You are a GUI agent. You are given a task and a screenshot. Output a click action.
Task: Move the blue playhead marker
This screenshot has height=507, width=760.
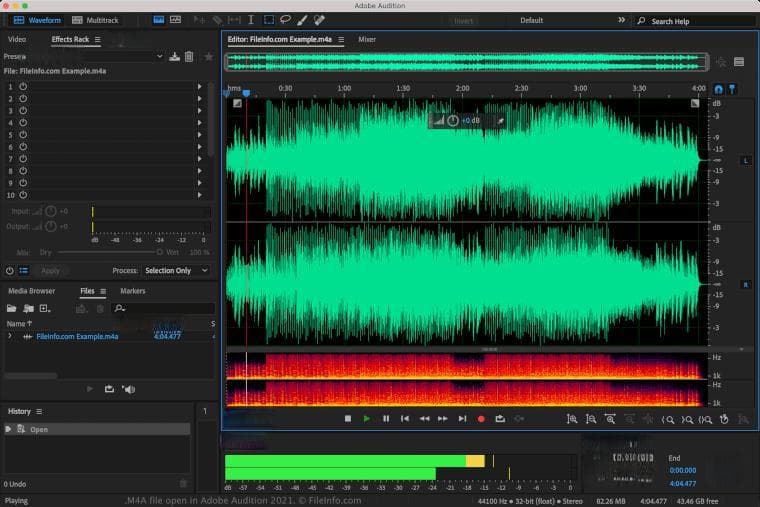pyautogui.click(x=246, y=93)
